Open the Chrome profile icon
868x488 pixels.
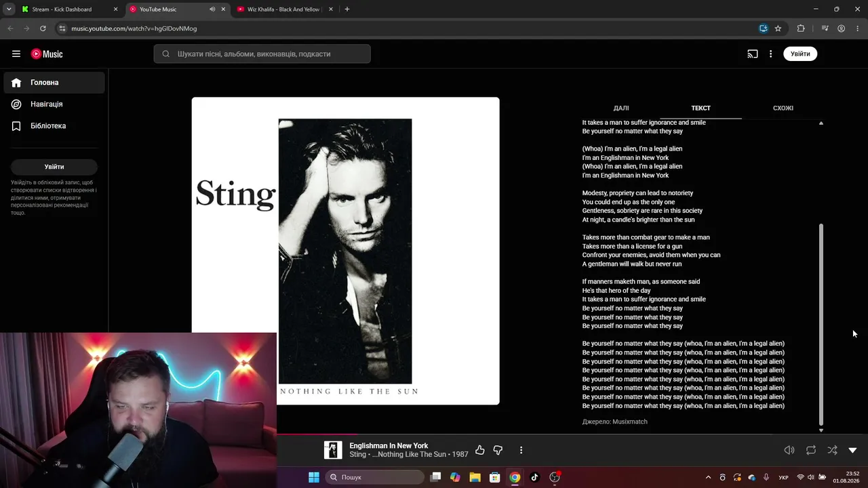[x=841, y=28]
